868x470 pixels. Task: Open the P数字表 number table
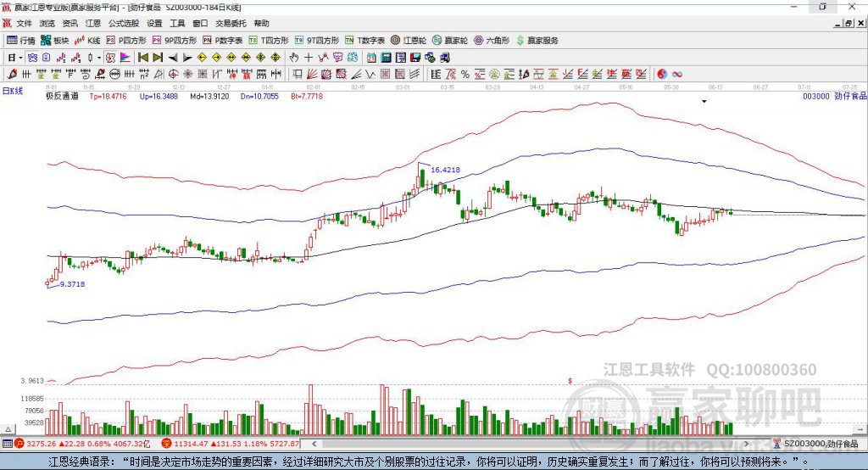click(223, 41)
